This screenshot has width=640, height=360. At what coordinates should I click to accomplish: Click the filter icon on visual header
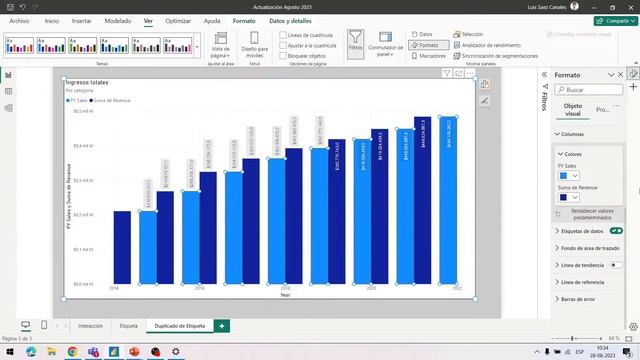447,73
